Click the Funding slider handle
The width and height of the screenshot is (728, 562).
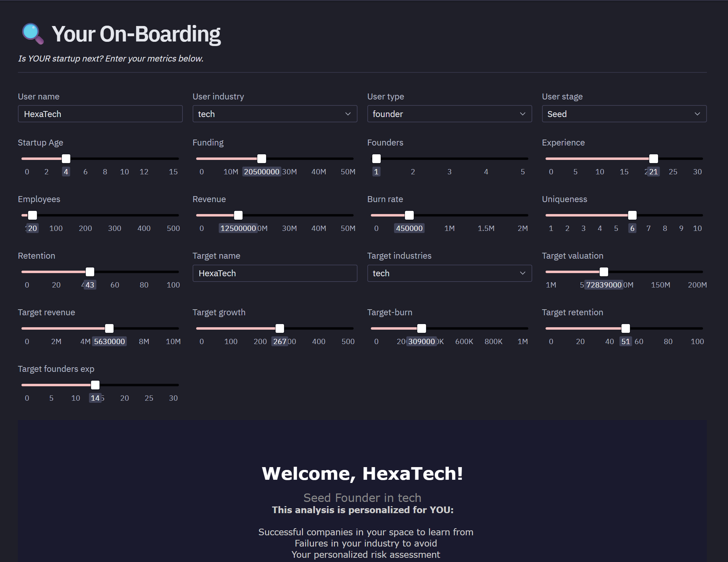[262, 159]
